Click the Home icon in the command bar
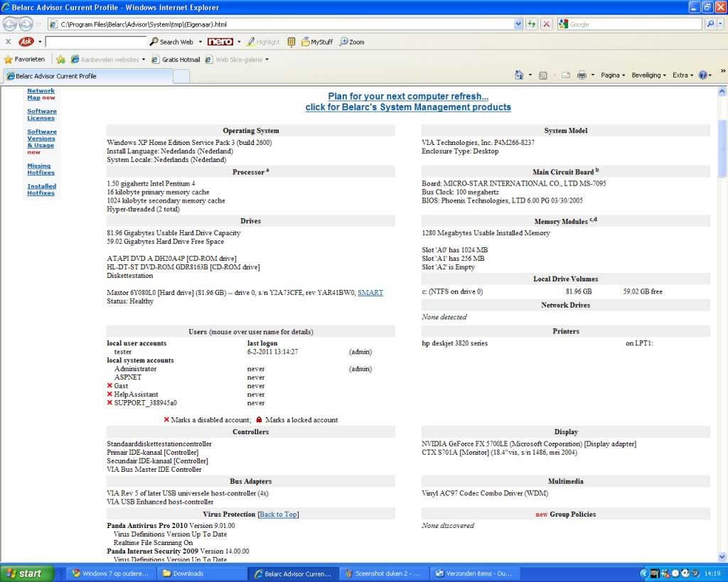728x582 pixels. pyautogui.click(x=519, y=75)
